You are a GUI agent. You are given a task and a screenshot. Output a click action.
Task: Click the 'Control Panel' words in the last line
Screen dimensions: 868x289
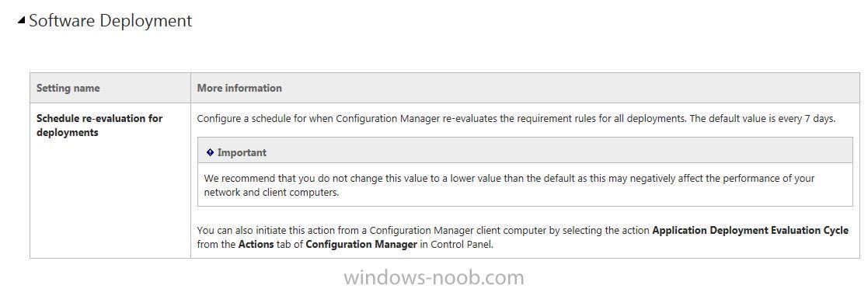pyautogui.click(x=461, y=244)
